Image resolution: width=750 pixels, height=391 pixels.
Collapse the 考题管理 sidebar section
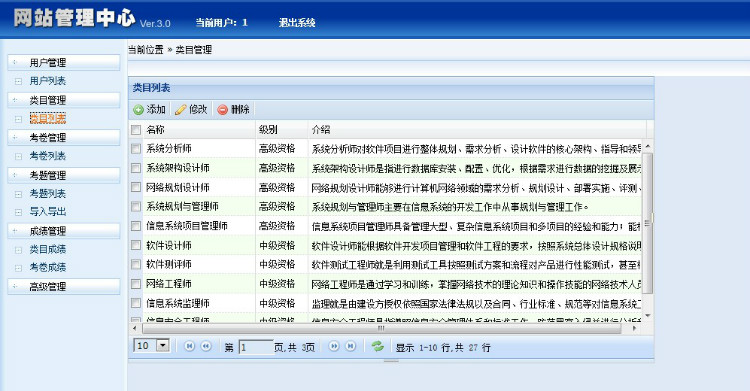tap(64, 176)
